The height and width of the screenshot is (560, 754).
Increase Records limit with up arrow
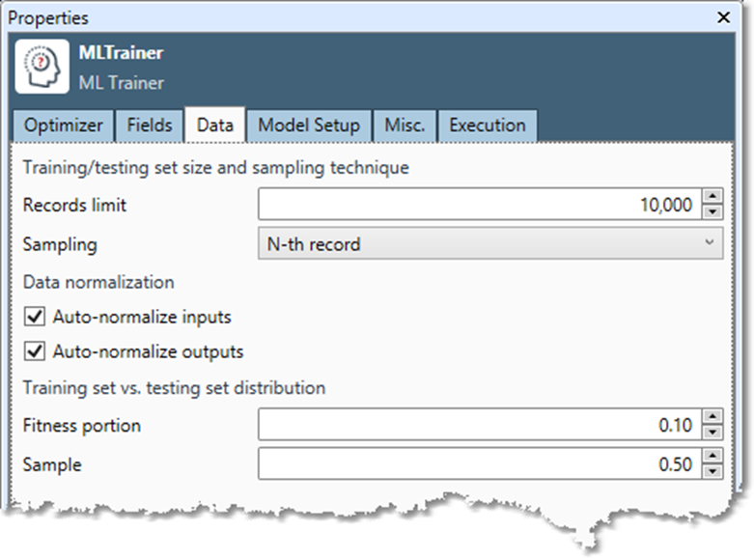click(712, 198)
